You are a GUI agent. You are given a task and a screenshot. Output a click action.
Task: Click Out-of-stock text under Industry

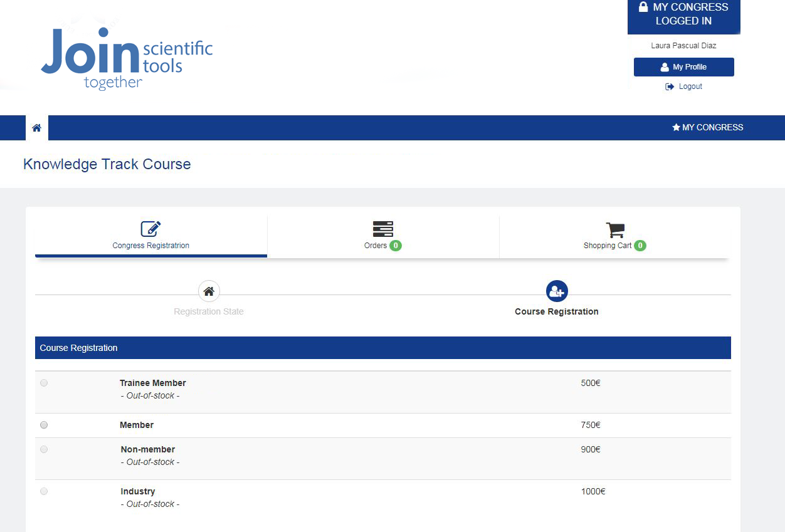pyautogui.click(x=150, y=504)
